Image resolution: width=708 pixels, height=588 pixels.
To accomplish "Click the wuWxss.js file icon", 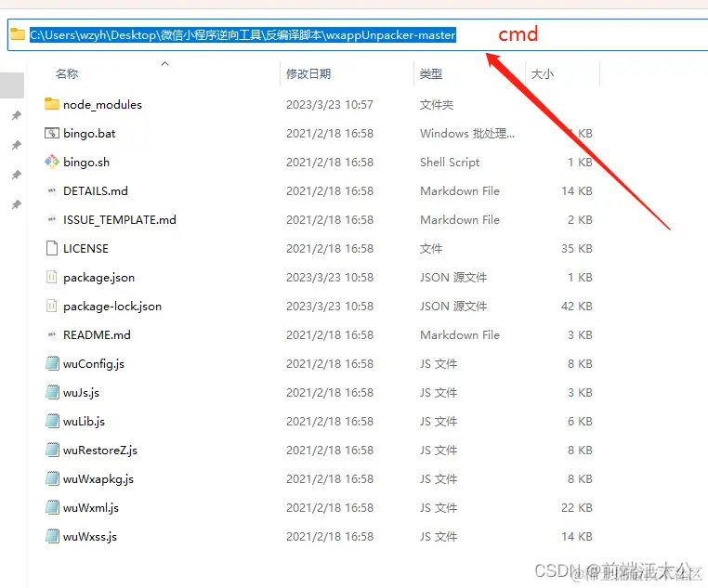I will pos(52,536).
